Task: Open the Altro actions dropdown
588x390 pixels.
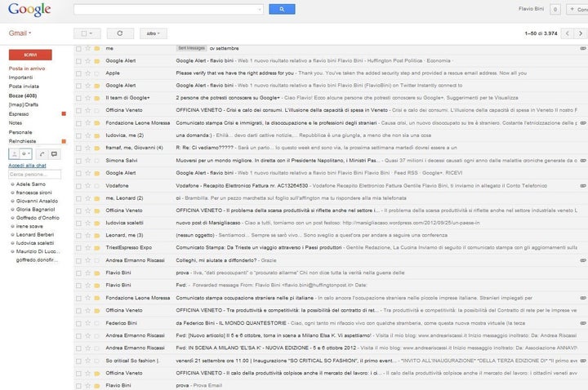Action: click(x=154, y=33)
